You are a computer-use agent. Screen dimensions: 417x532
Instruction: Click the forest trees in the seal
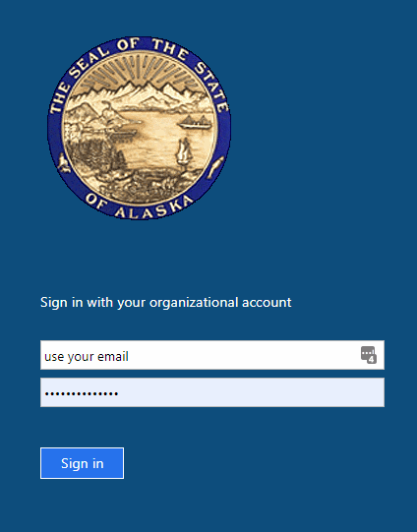click(93, 154)
